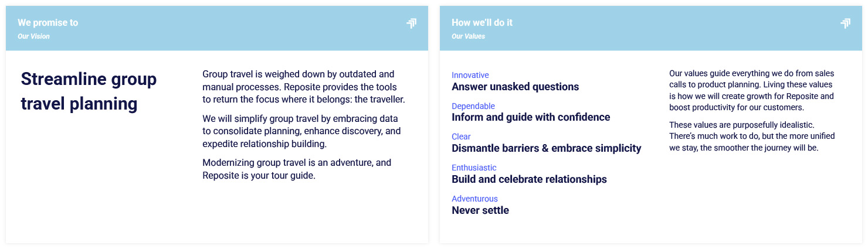Click the "How we'll do it" header title
This screenshot has height=249, width=868.
click(x=482, y=23)
